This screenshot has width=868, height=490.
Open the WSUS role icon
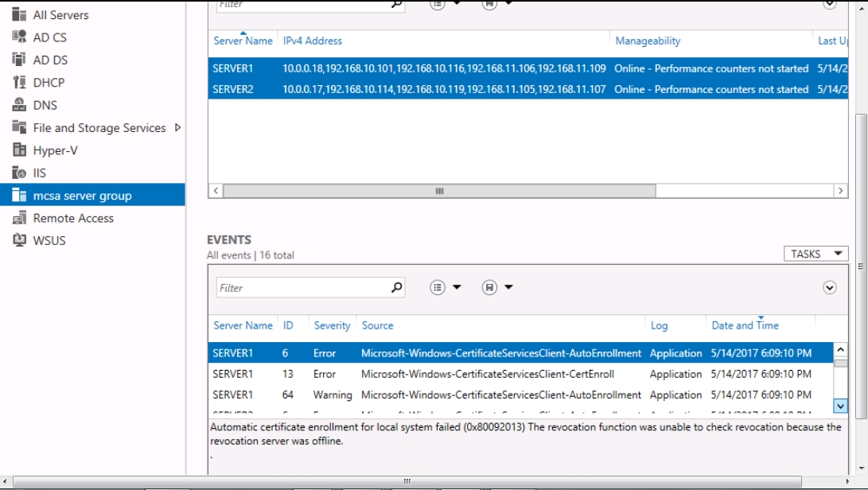click(x=19, y=240)
